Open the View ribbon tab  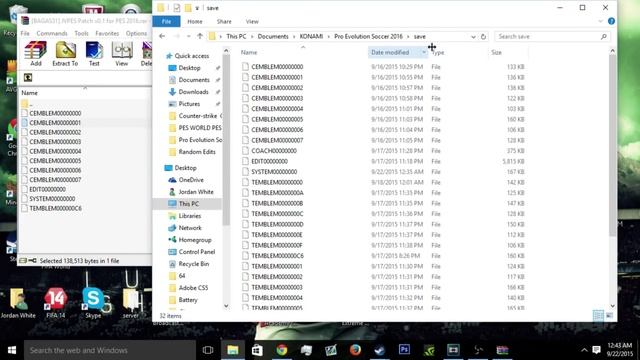(x=252, y=22)
